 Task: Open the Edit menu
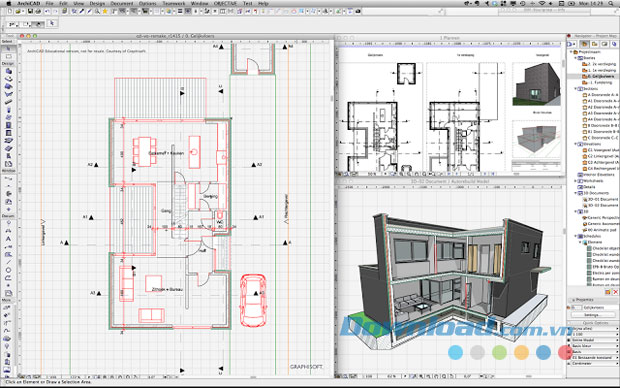pyautogui.click(x=63, y=3)
